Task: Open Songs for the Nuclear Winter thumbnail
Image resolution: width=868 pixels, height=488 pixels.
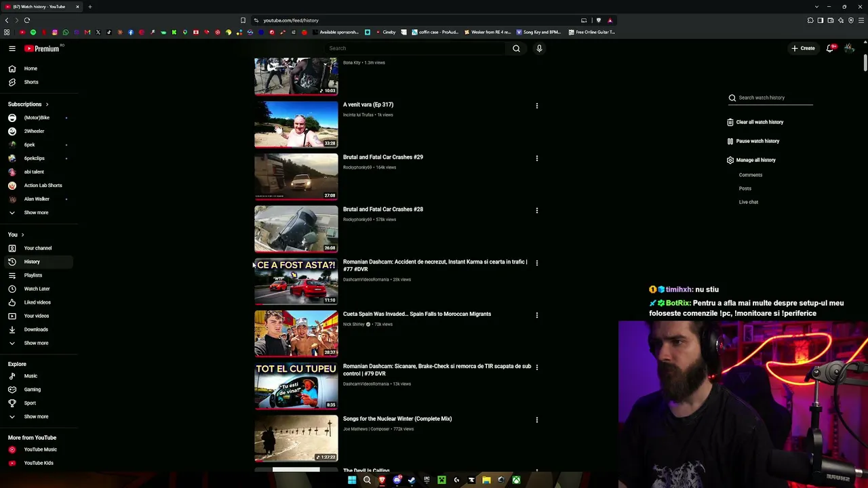Action: (296, 438)
